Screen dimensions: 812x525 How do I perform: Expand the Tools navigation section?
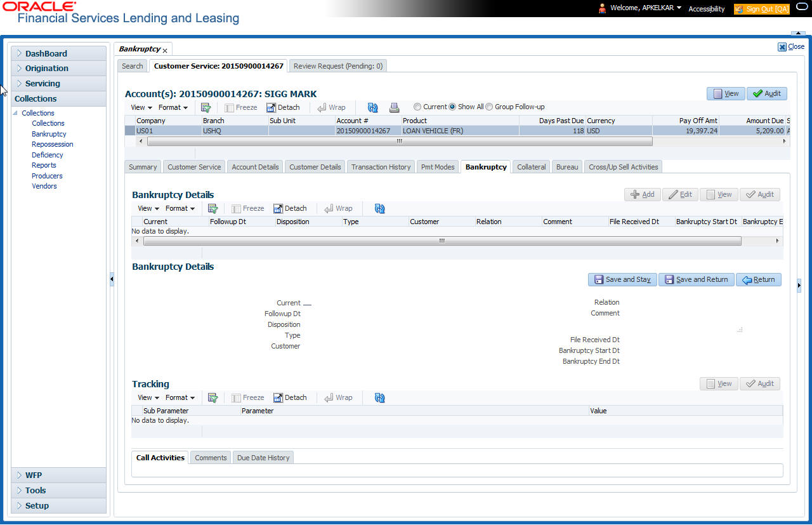point(58,490)
